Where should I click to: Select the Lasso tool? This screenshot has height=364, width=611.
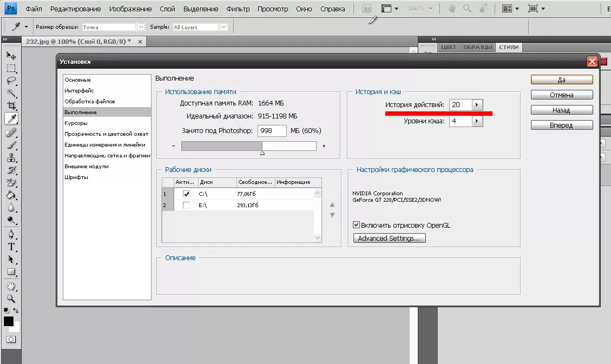(x=11, y=81)
